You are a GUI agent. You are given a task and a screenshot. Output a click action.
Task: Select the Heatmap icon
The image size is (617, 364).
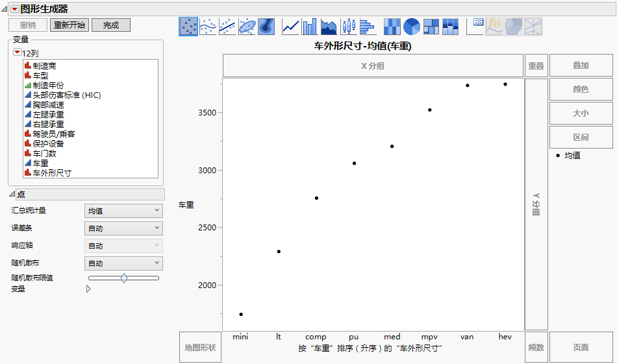392,27
